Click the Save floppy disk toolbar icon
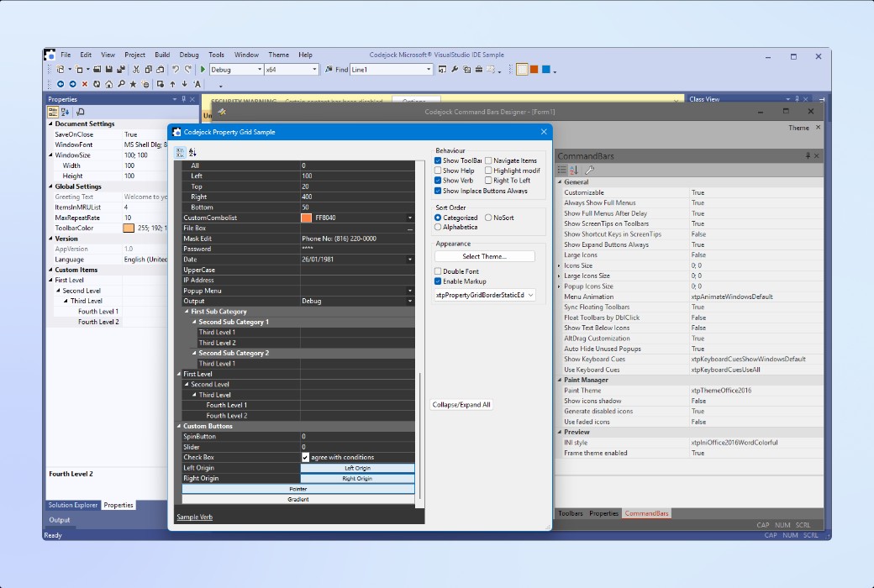 click(108, 70)
